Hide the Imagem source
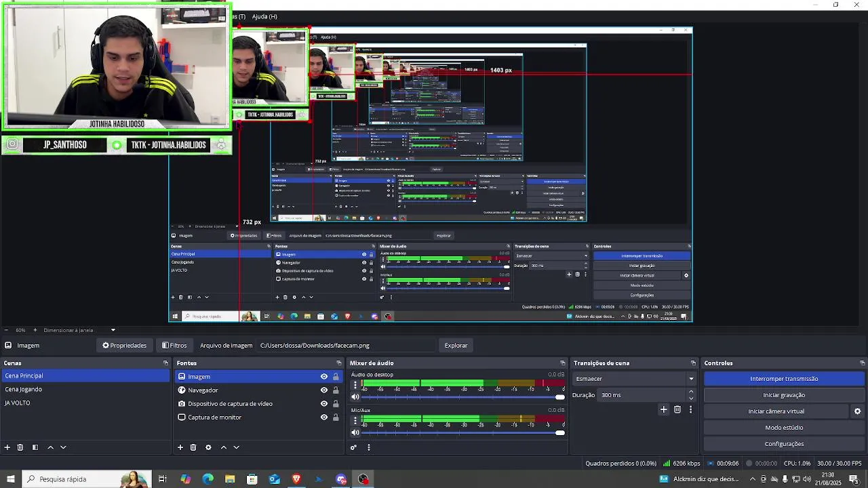The width and height of the screenshot is (868, 488). [324, 377]
